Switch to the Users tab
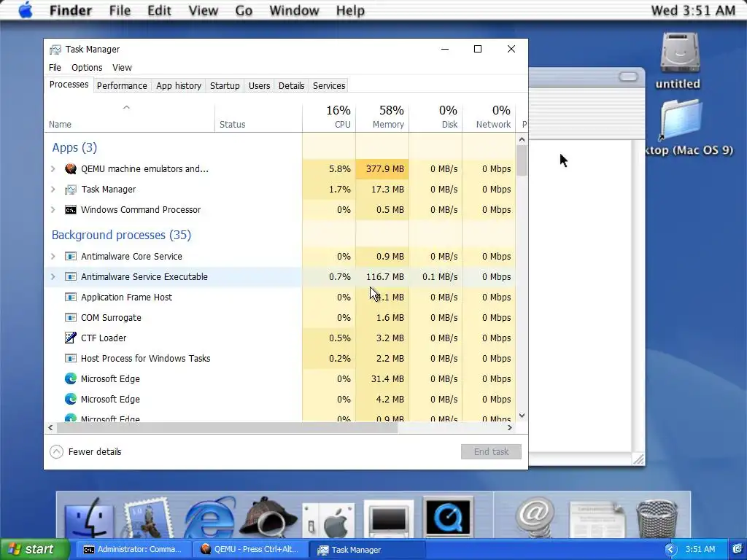747x560 pixels. (259, 86)
